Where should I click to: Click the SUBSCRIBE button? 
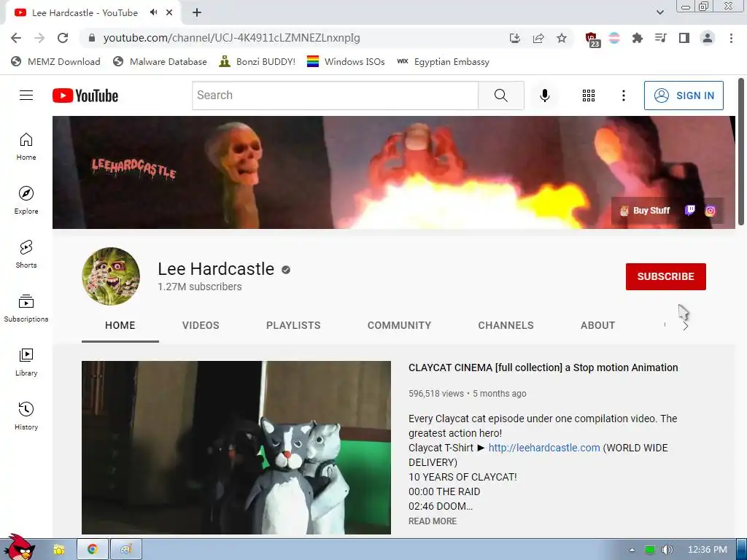click(x=665, y=276)
